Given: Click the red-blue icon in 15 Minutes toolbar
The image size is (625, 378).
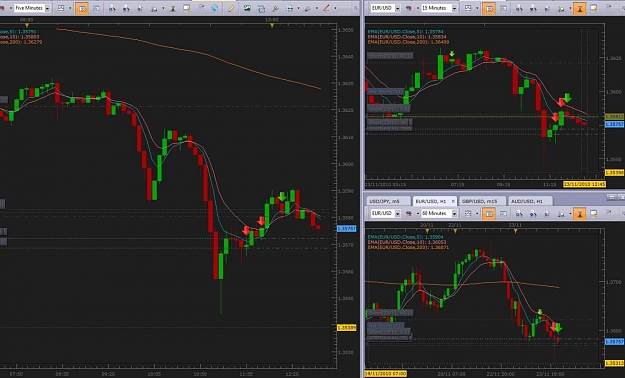Looking at the screenshot, I should [x=409, y=8].
